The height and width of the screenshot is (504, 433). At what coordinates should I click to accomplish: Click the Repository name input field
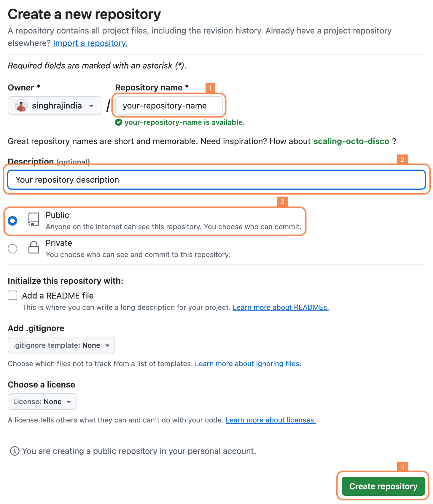pos(169,106)
